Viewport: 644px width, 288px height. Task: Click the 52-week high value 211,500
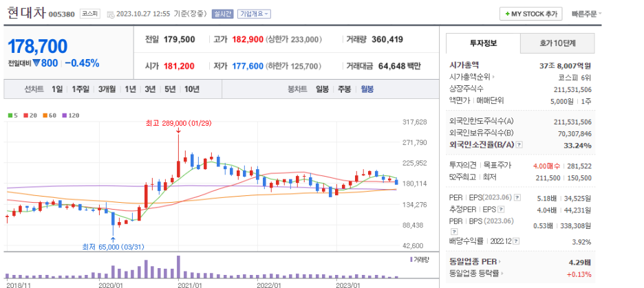pos(548,177)
